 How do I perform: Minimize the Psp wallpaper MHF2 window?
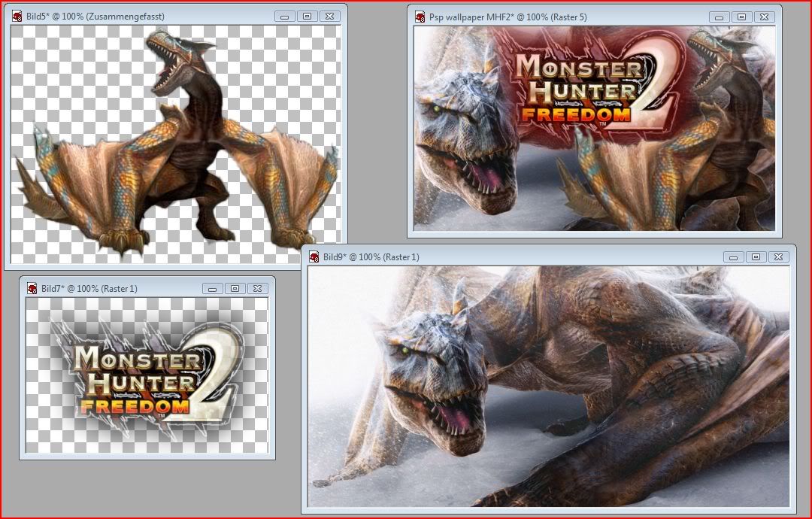click(718, 17)
